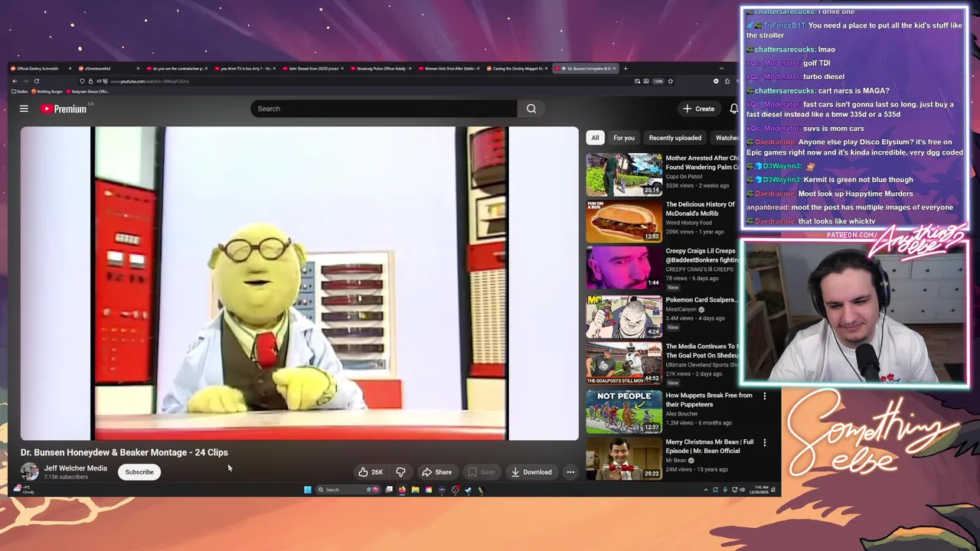Switch to Strasburg Police Officer browser tab
Viewport: 980px width, 551px height.
coord(381,68)
